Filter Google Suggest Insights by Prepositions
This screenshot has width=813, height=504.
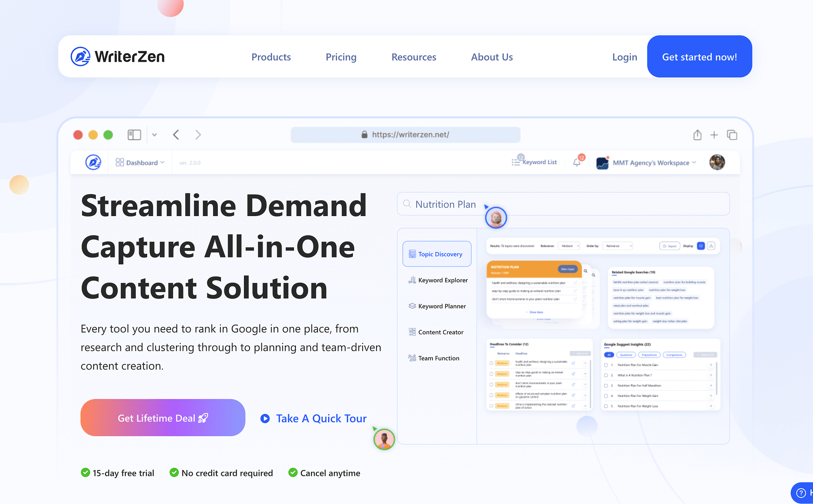coord(649,355)
